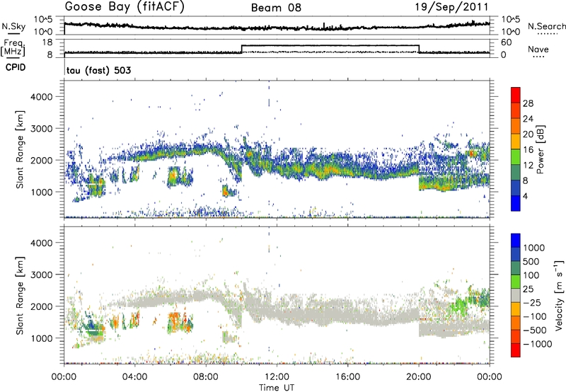Click the "N.Sky" legend label
The image size is (566, 392).
point(13,26)
